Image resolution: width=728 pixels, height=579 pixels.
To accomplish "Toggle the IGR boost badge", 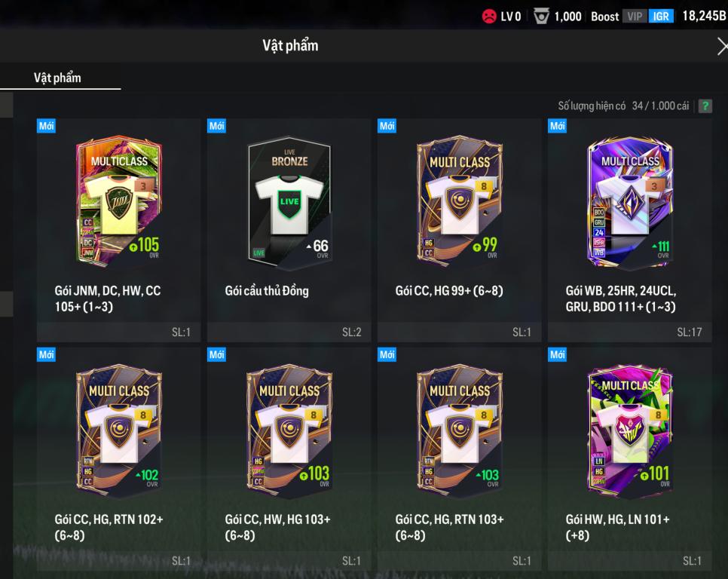I will click(661, 17).
